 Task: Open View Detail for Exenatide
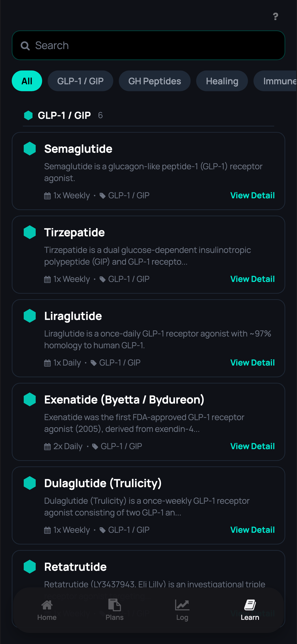[x=252, y=446]
